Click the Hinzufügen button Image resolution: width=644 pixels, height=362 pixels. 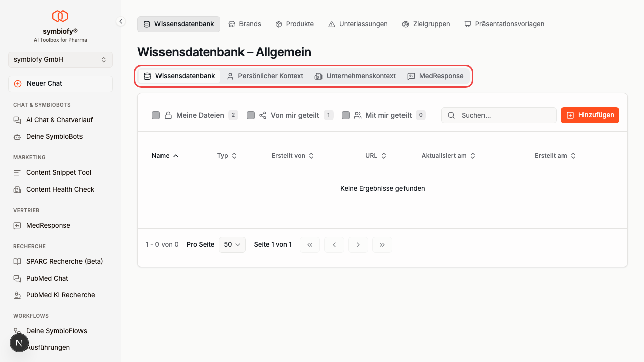pyautogui.click(x=590, y=115)
